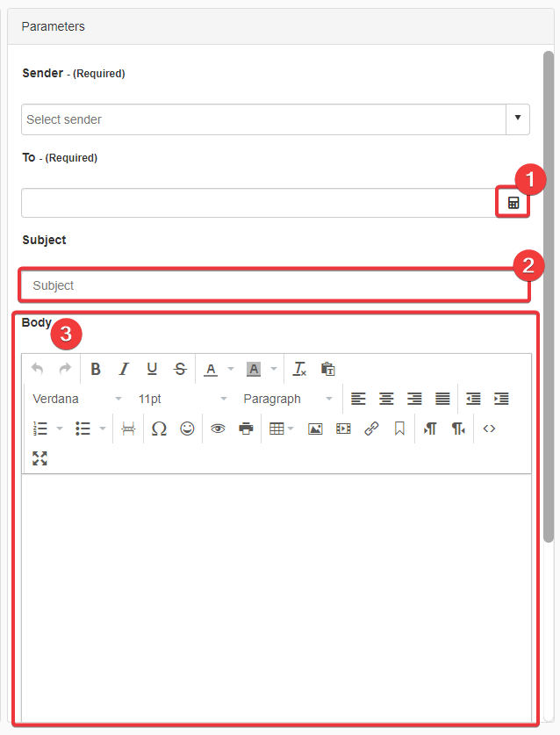Click into the Subject input field
The image size is (560, 735).
point(272,285)
